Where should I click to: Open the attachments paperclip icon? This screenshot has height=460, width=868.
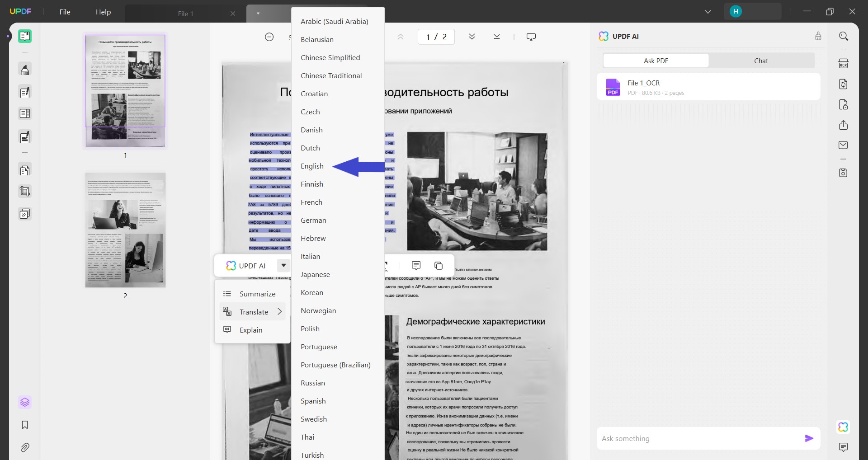(x=25, y=447)
